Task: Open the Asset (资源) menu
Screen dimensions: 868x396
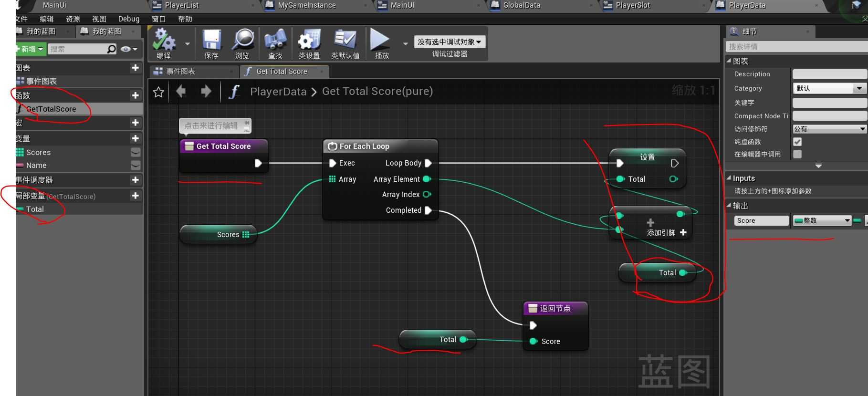Action: [x=73, y=19]
